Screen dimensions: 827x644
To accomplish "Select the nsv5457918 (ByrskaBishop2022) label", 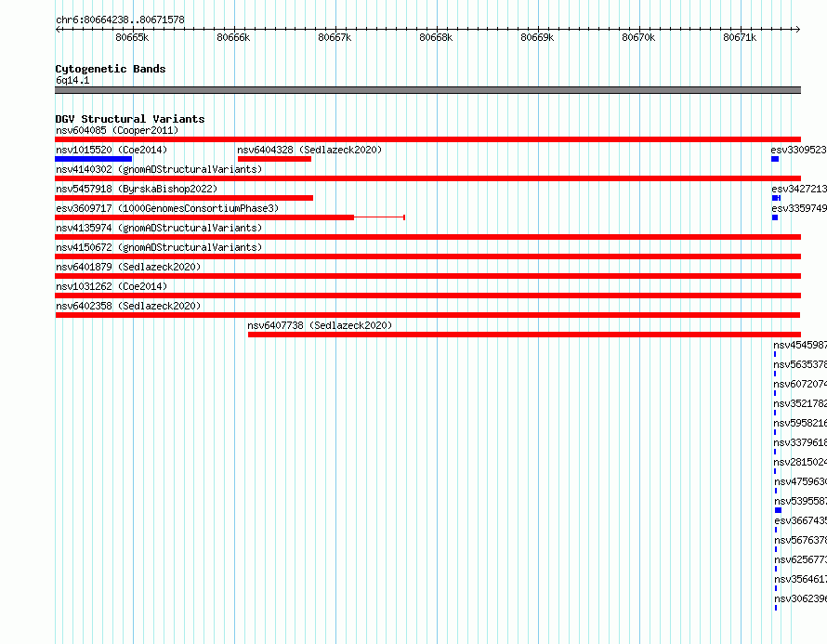I will pyautogui.click(x=137, y=189).
